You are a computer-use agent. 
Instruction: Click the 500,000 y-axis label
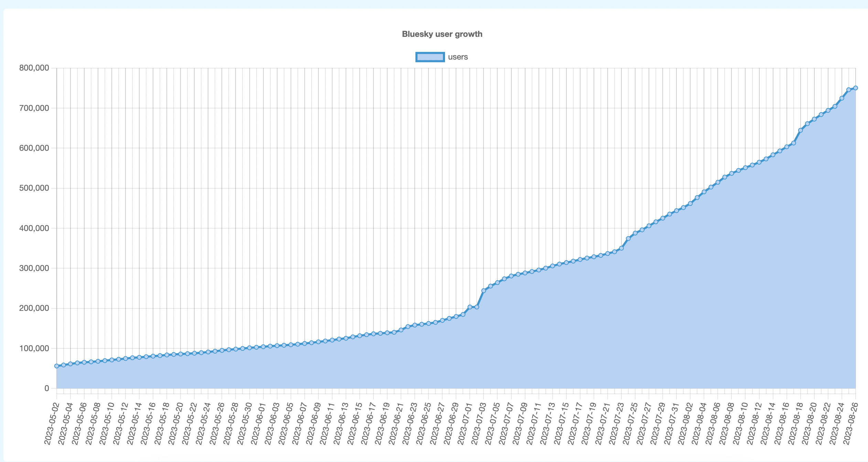(x=34, y=188)
